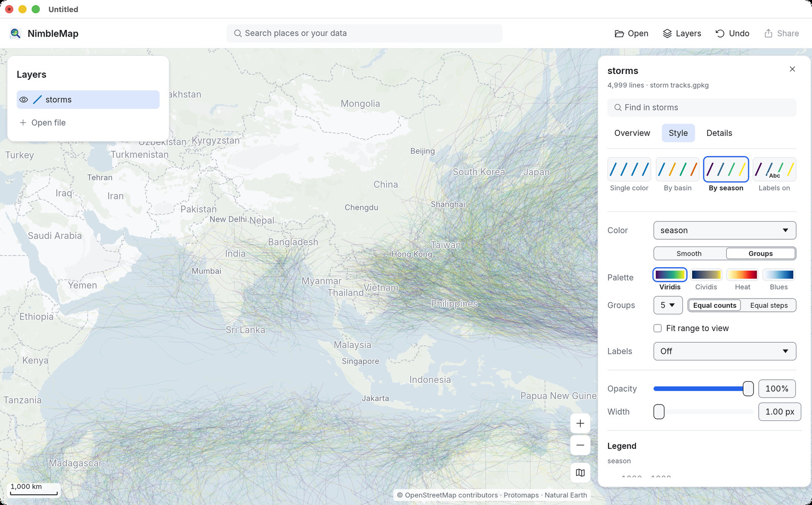Viewport: 812px width, 505px height.
Task: Click the Opacity slider handle
Action: pos(748,389)
